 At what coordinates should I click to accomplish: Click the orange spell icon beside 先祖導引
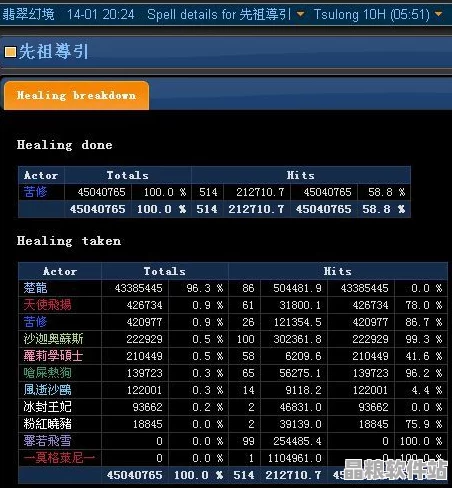click(x=10, y=52)
